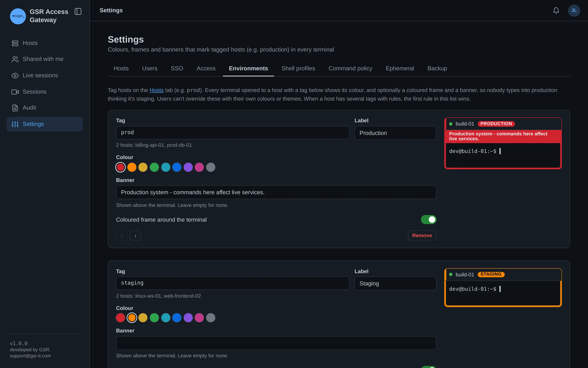Focus the empty staging Banner field
588x368 pixels.
(x=276, y=343)
